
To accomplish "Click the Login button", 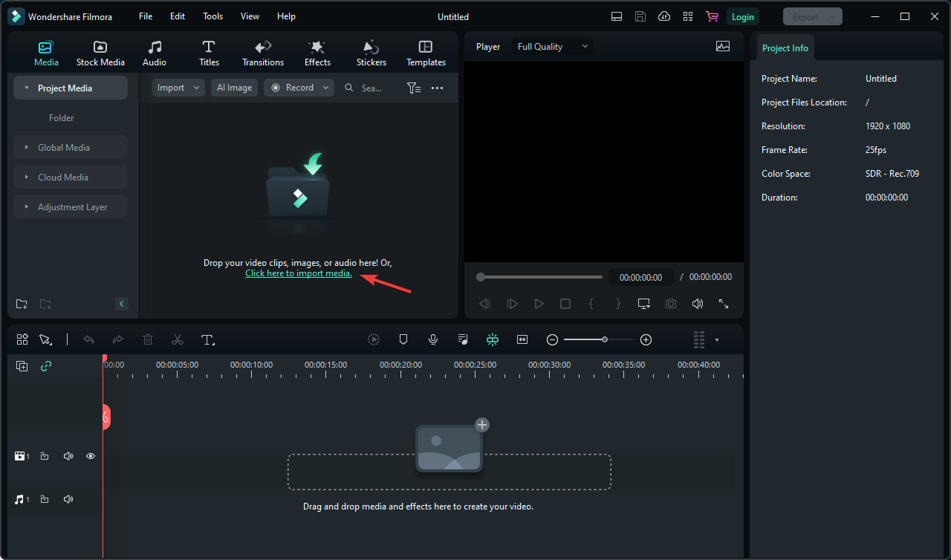I will [x=742, y=16].
